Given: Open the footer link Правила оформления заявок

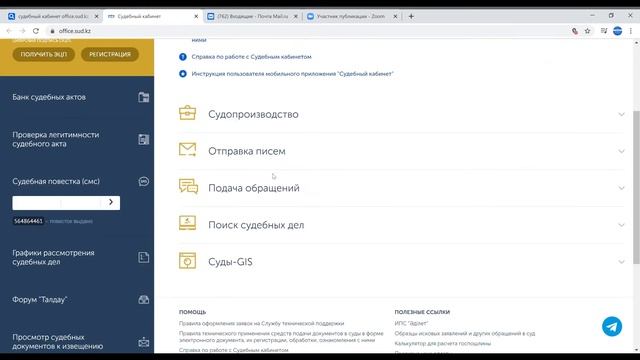Looking at the screenshot, I should (262, 323).
